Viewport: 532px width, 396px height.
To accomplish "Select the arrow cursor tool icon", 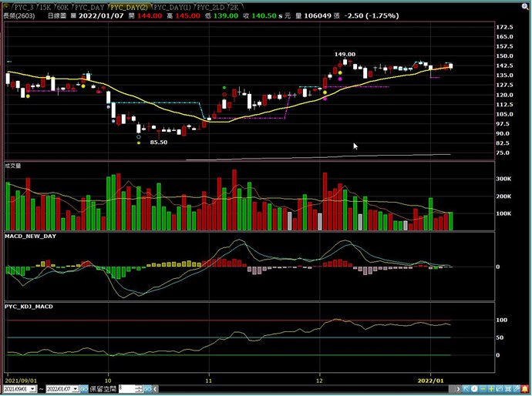I will [466, 389].
